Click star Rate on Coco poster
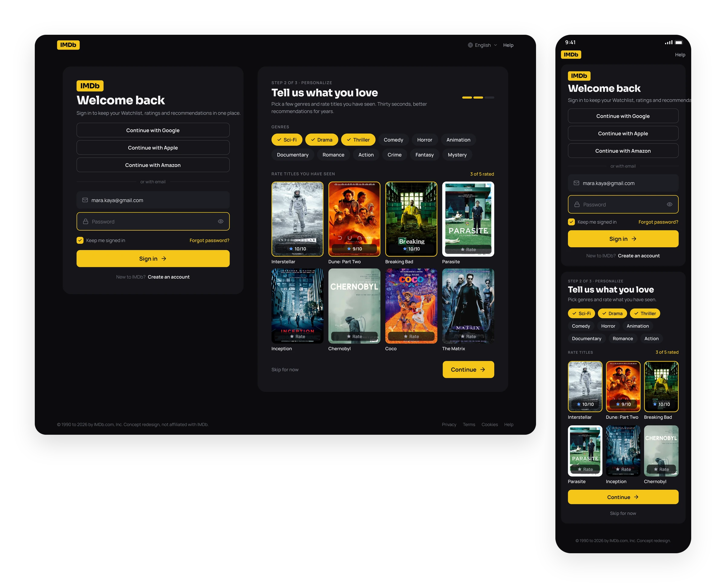 click(x=411, y=336)
